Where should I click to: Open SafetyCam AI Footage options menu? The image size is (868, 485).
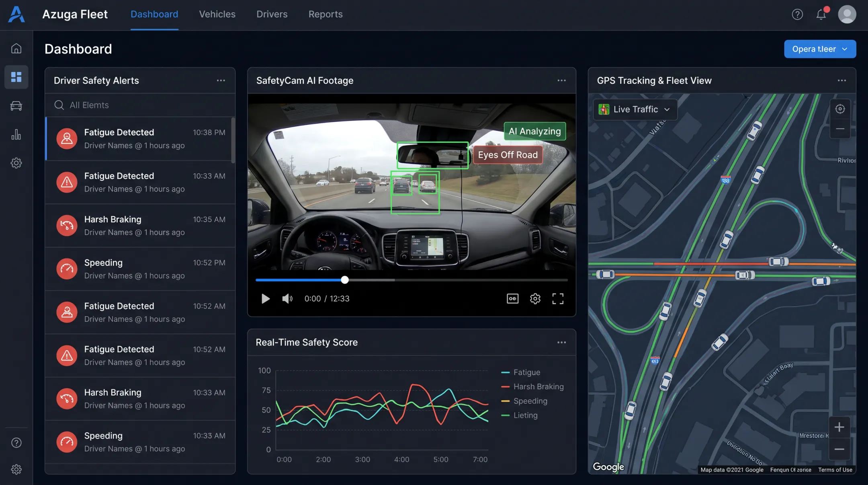pos(561,80)
